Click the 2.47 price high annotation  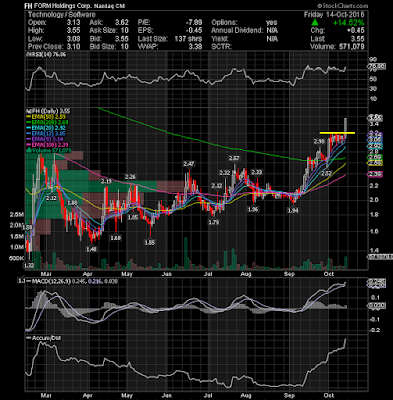(189, 164)
